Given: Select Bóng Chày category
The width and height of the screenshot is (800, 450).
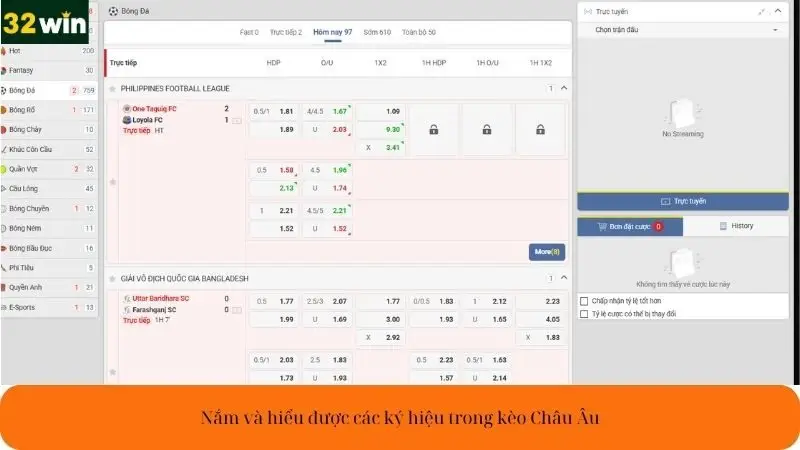Looking at the screenshot, I should pos(48,130).
